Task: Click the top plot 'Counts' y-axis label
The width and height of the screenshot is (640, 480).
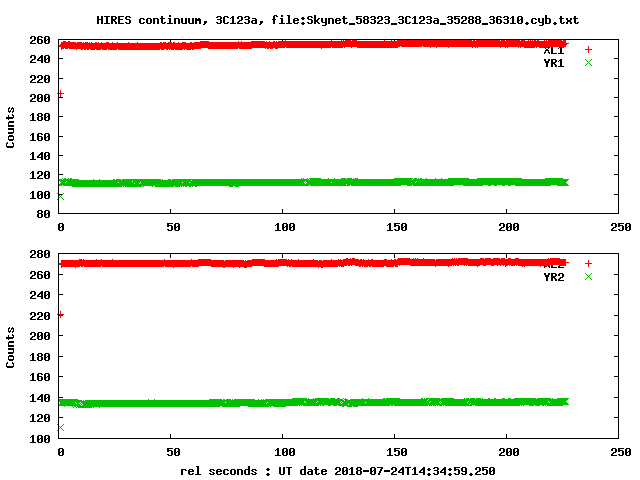Action: (x=10, y=127)
